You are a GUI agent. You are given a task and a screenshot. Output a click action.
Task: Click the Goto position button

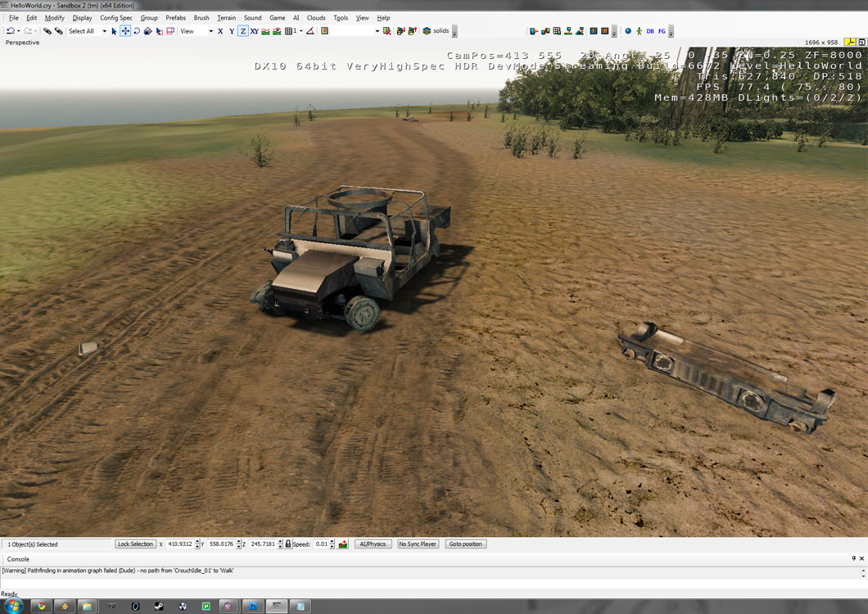coord(466,544)
